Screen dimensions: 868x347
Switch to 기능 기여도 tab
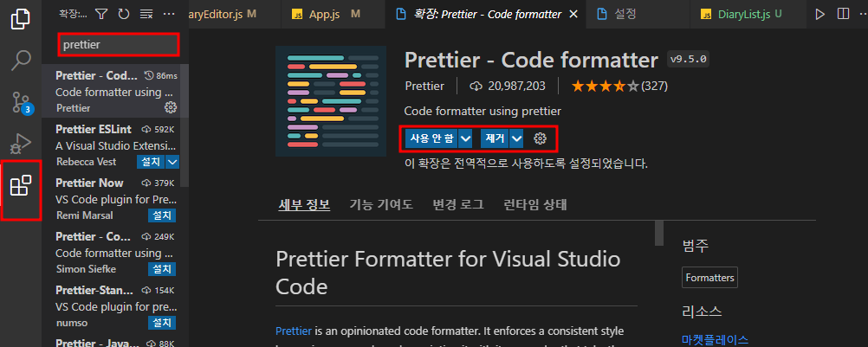coord(381,205)
